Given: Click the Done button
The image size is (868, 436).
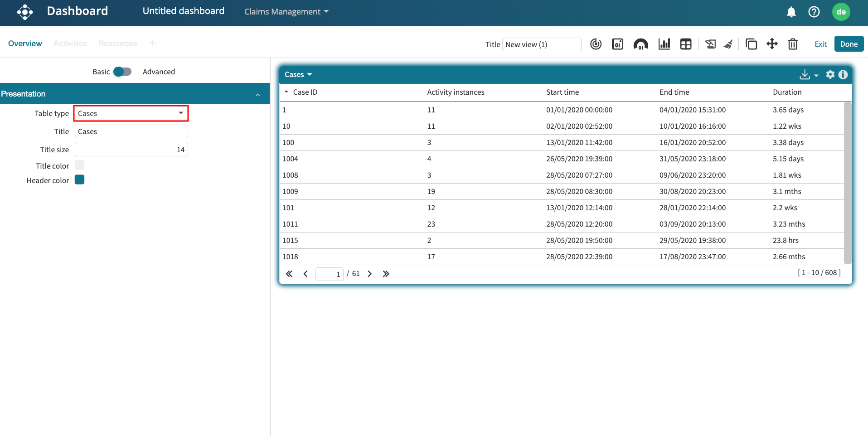Looking at the screenshot, I should [x=849, y=44].
